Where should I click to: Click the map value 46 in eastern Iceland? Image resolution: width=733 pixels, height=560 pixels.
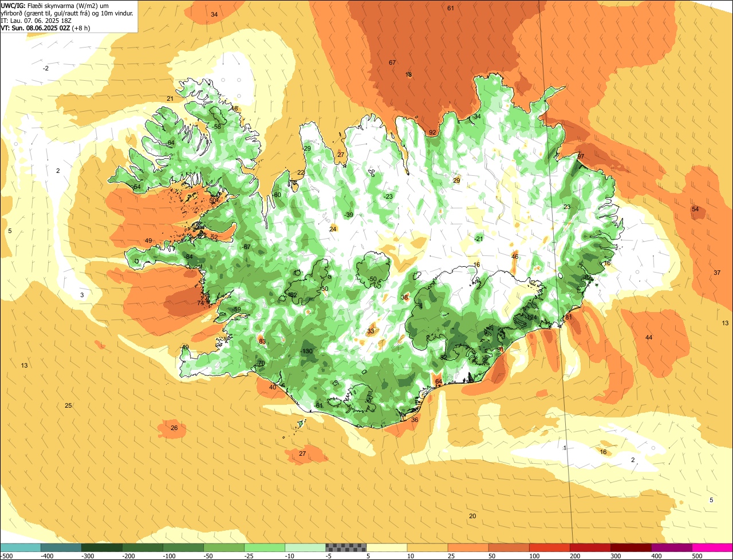(515, 257)
